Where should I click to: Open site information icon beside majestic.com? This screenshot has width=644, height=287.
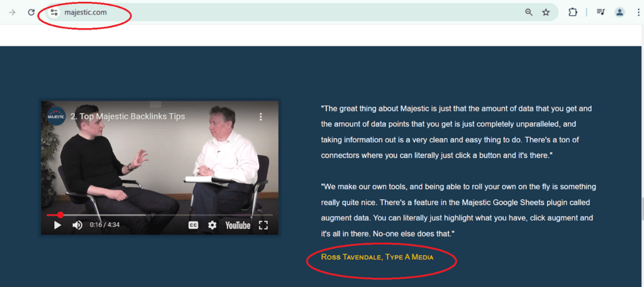[54, 13]
